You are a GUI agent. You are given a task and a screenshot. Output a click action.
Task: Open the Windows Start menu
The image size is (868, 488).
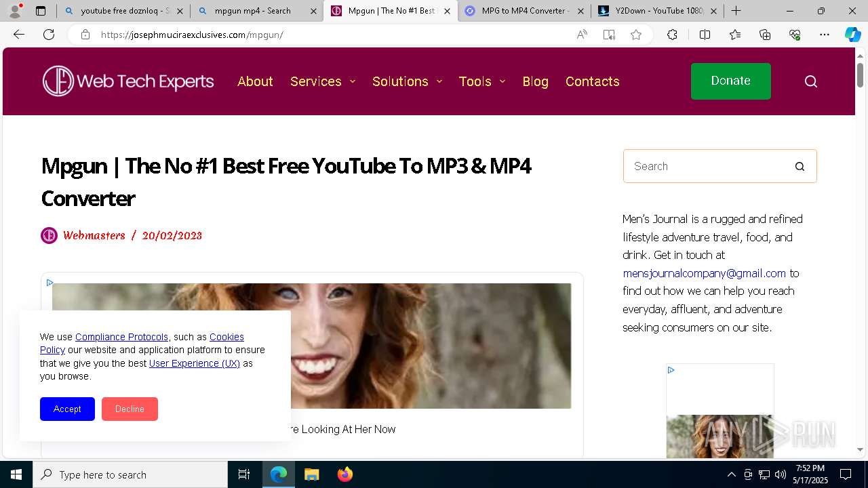(16, 474)
